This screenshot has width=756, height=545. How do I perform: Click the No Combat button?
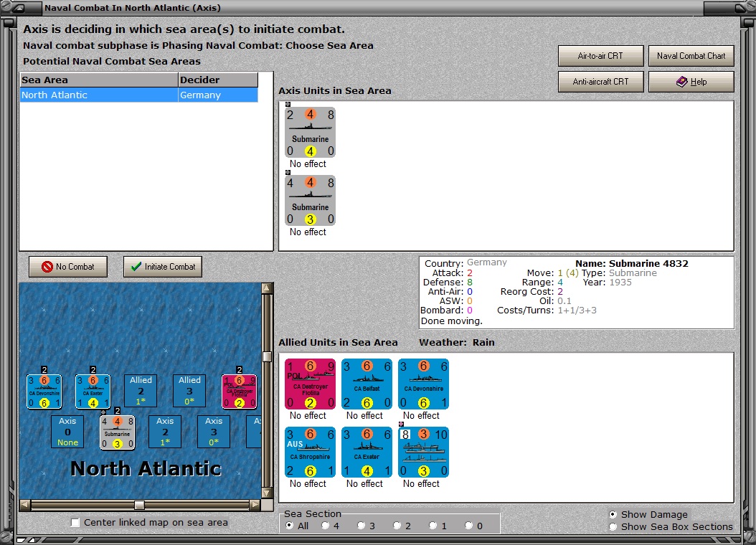coord(68,267)
